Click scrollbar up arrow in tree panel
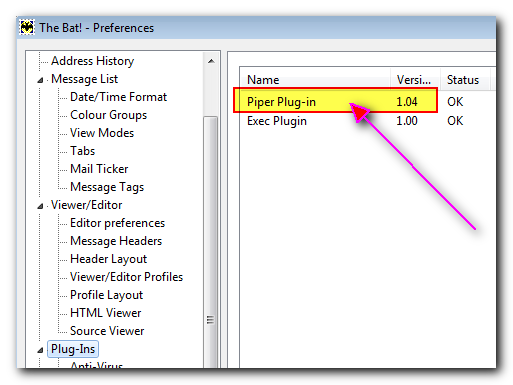513x385 pixels. click(211, 61)
